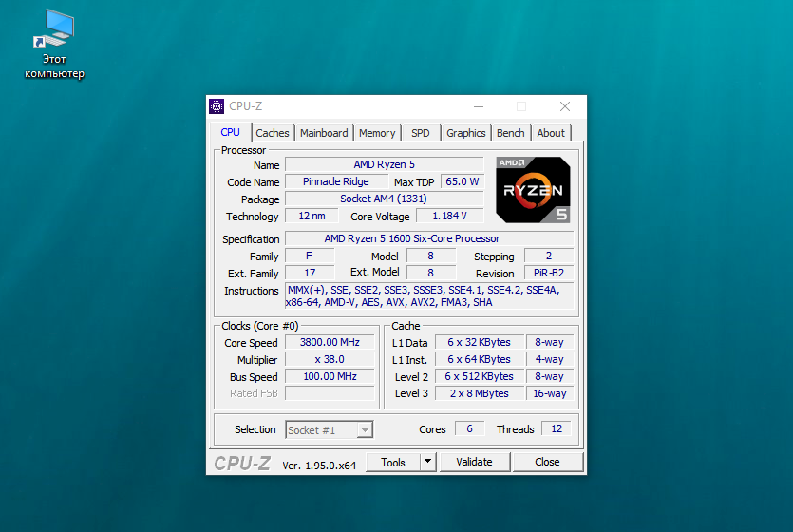Go to the Graphics tab
Image resolution: width=793 pixels, height=532 pixels.
tap(465, 133)
